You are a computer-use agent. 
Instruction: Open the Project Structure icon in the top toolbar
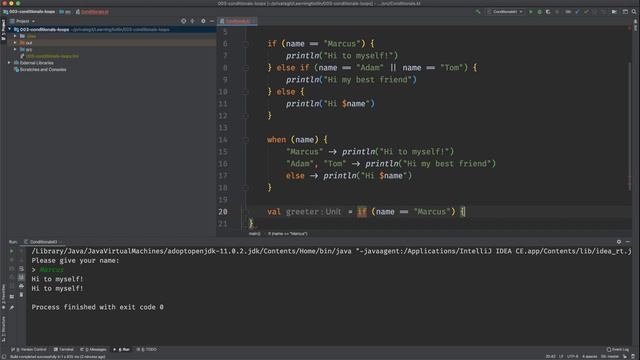625,12
